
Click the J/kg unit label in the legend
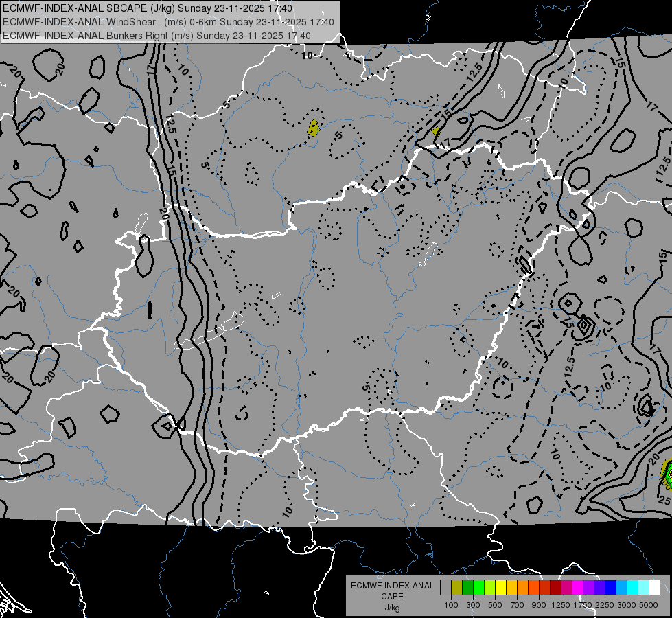[x=392, y=608]
